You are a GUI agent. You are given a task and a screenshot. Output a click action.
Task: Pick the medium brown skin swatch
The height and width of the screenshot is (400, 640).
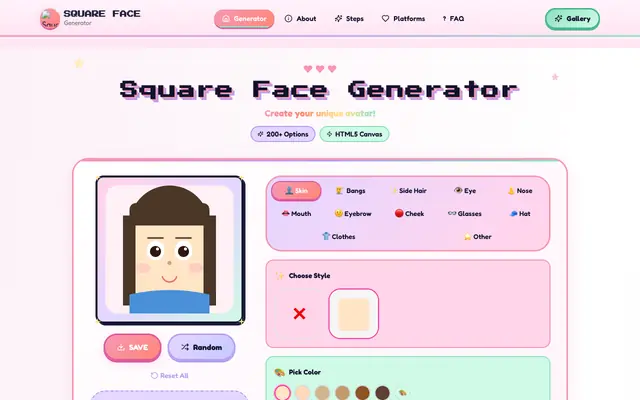click(x=362, y=393)
